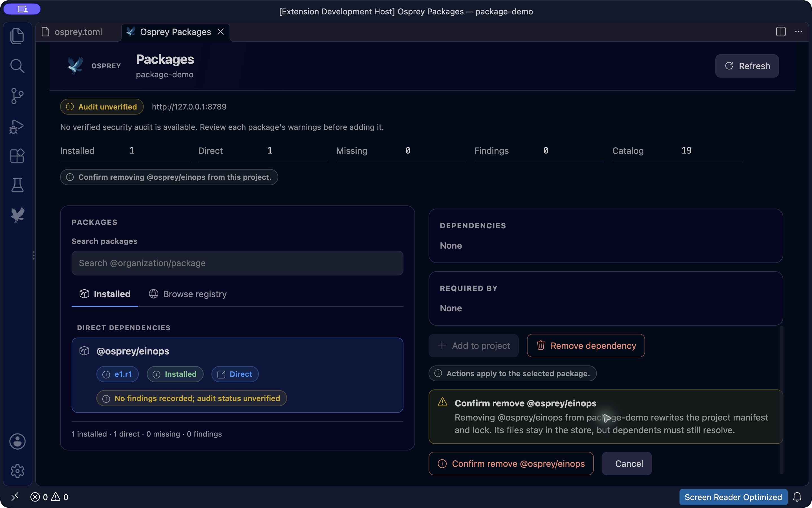Open the editor More Actions ellipsis

click(798, 32)
